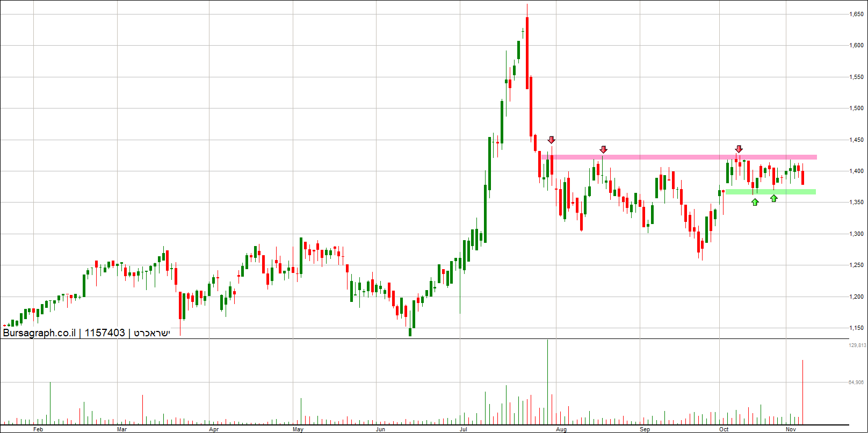
Task: Click the 1,650 price axis label
Action: pyautogui.click(x=856, y=15)
